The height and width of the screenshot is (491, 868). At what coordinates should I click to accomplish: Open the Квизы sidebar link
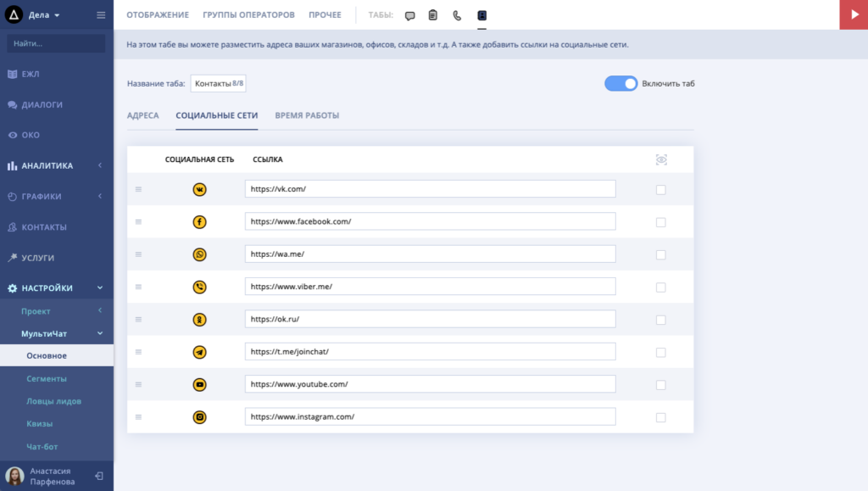pyautogui.click(x=40, y=423)
